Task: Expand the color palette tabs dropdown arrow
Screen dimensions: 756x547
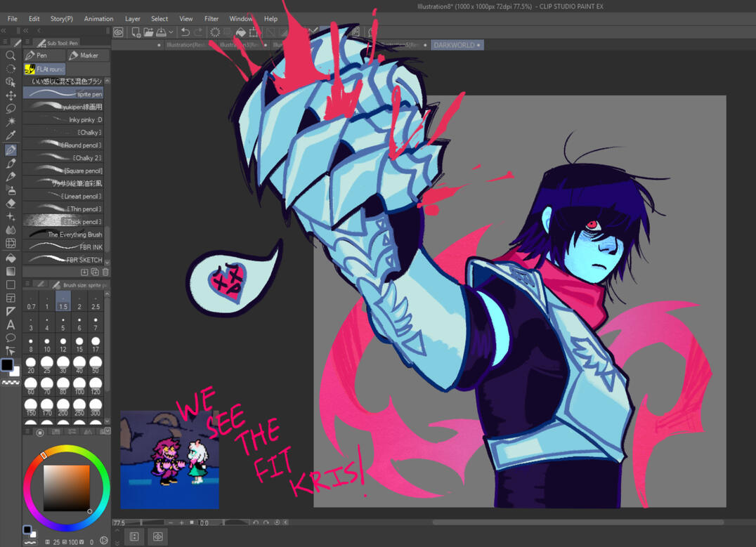Action: 107,431
